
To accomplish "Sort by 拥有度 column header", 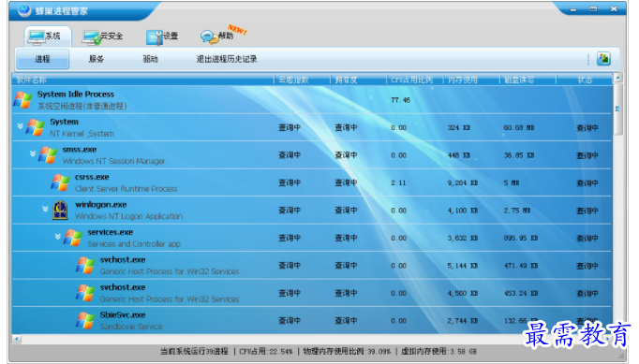I will (x=346, y=80).
